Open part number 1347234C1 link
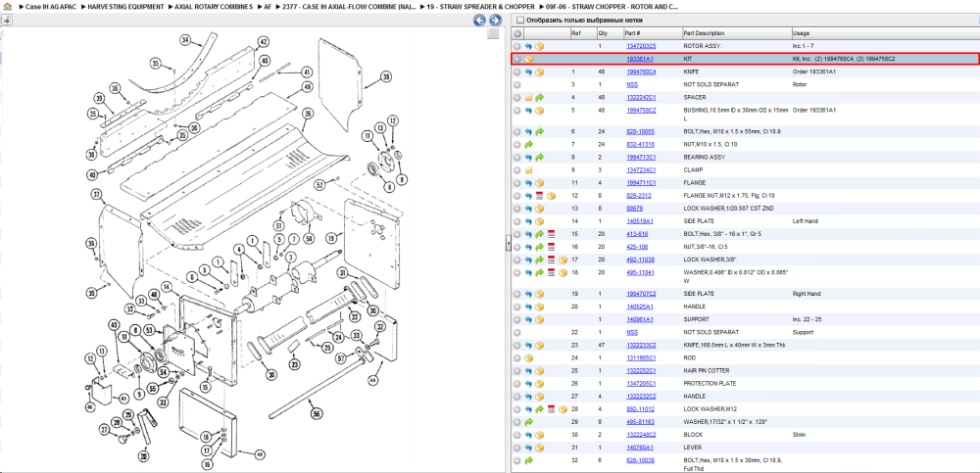Viewport: 980px width, 473px height. [641, 170]
